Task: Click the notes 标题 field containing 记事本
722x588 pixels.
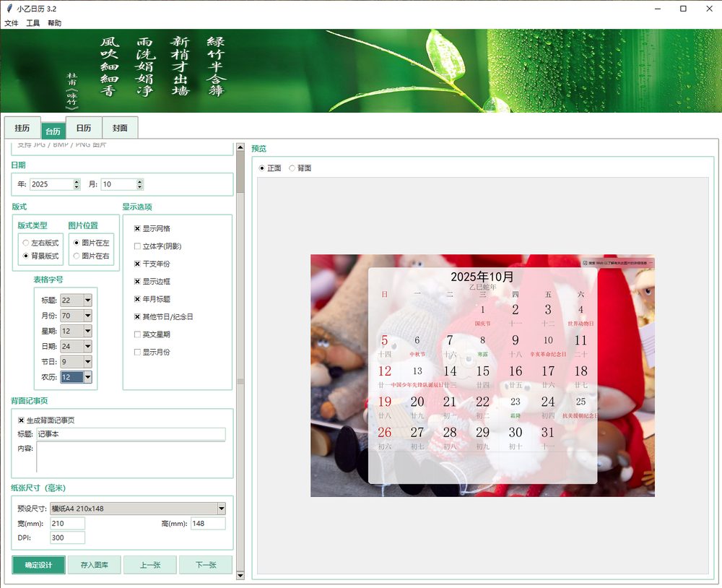Action: coord(131,434)
